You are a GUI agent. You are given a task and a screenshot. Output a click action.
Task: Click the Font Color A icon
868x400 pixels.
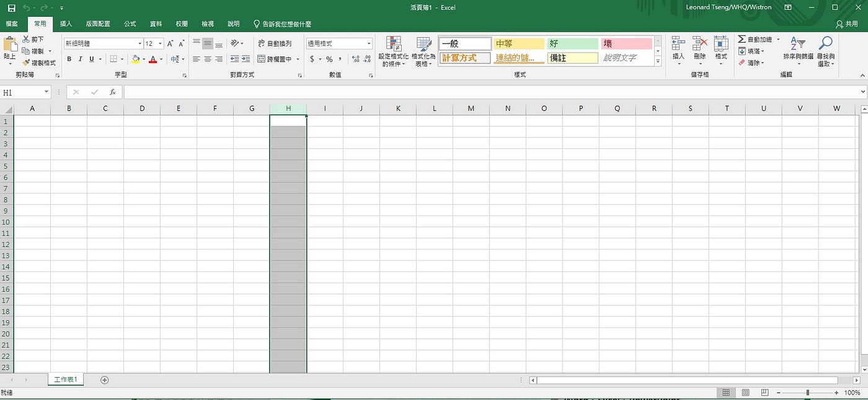point(153,59)
